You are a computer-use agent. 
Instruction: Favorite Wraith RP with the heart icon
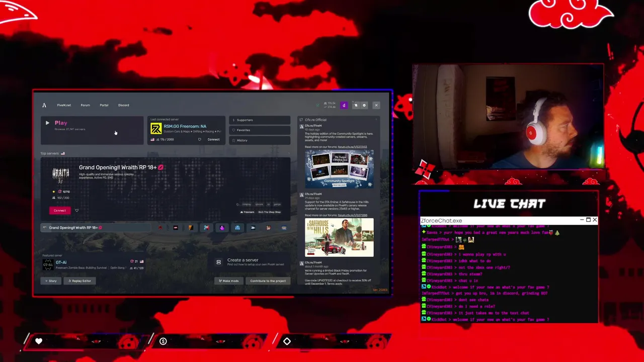point(76,210)
